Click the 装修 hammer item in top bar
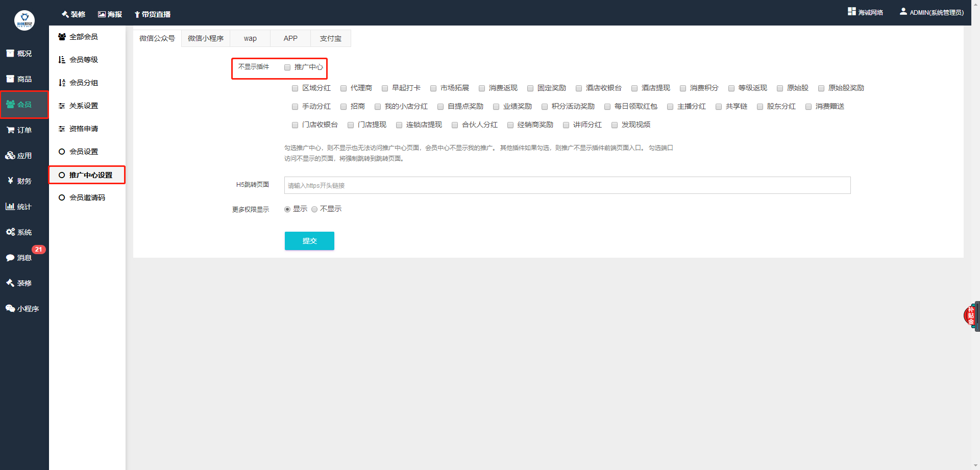 pyautogui.click(x=73, y=14)
